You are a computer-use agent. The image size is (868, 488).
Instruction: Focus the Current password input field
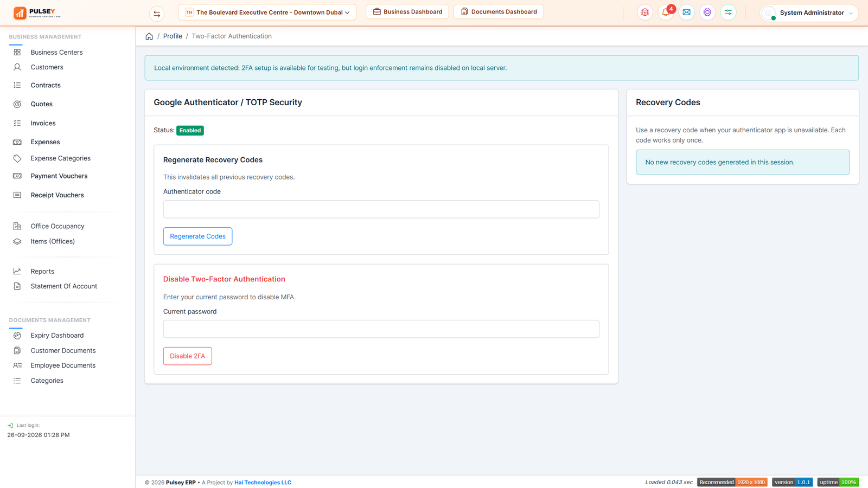(381, 329)
